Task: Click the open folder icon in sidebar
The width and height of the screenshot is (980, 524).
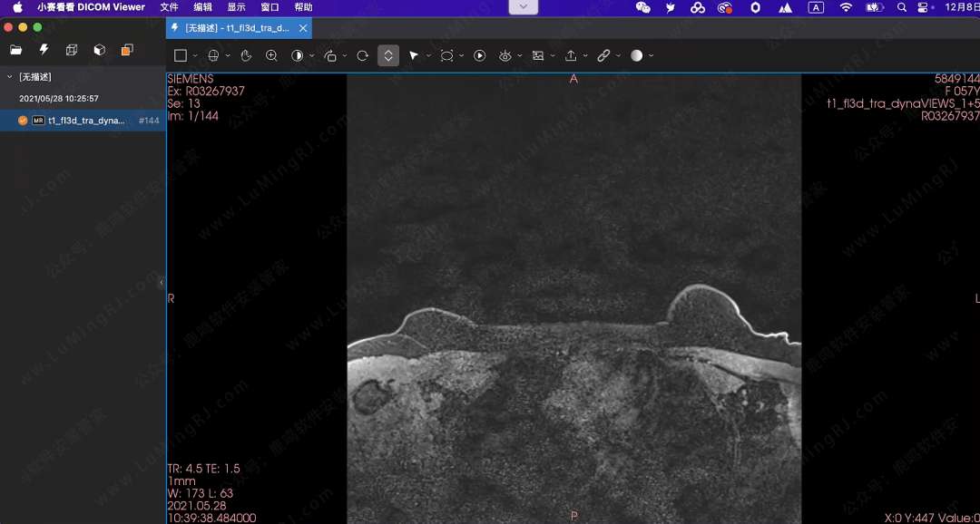Action: (x=16, y=50)
